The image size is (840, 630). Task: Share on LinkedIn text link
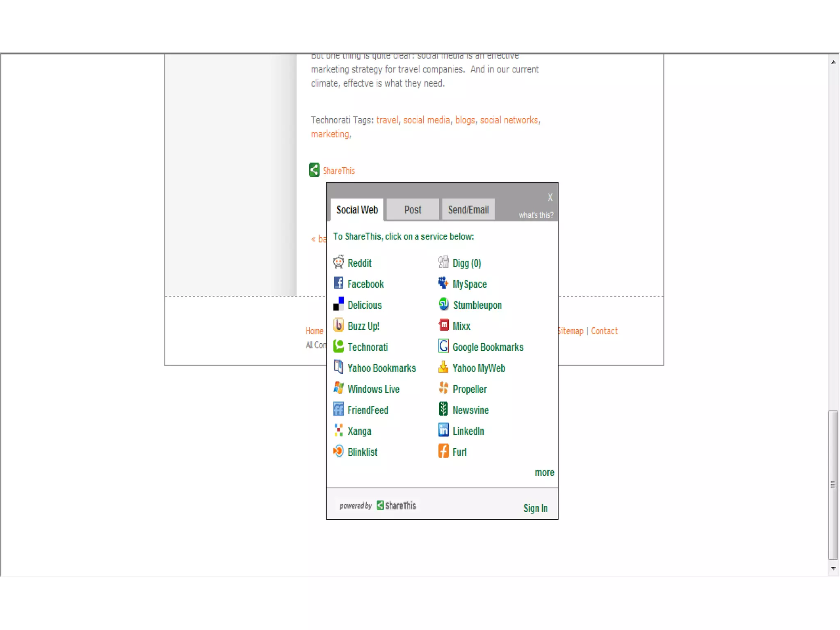point(468,431)
